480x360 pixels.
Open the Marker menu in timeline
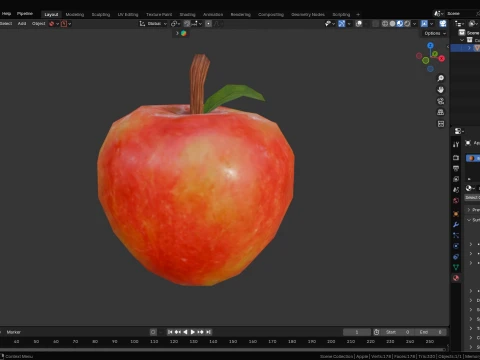click(14, 332)
